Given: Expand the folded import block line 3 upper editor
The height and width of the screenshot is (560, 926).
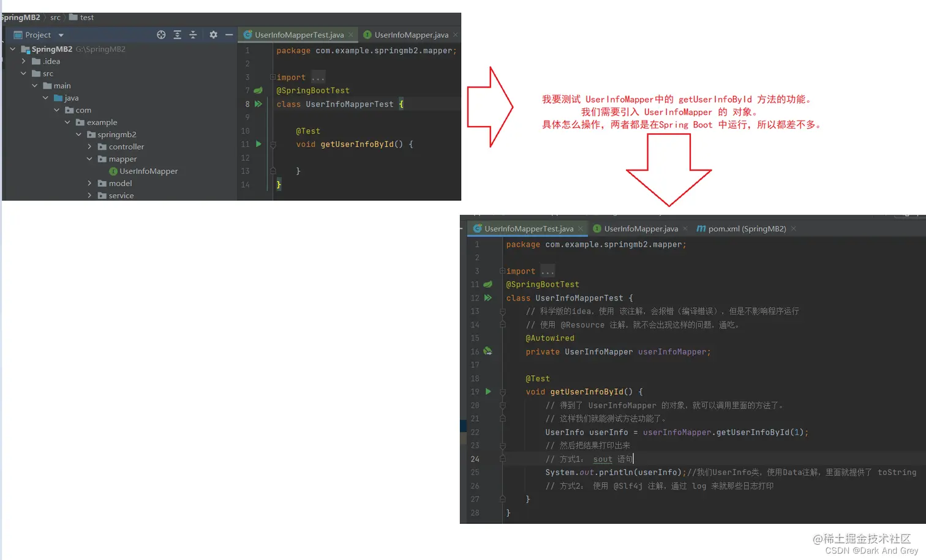Looking at the screenshot, I should [273, 77].
